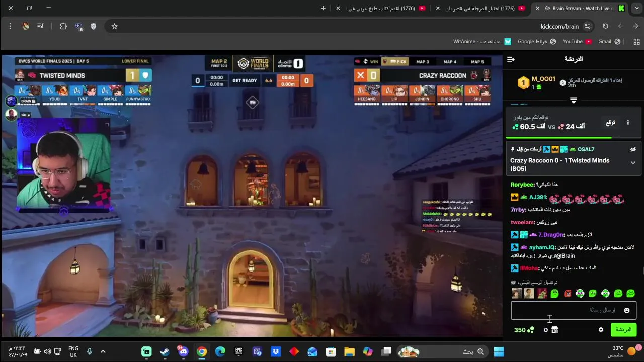Toggle the microphone tray icon

pyautogui.click(x=89, y=351)
